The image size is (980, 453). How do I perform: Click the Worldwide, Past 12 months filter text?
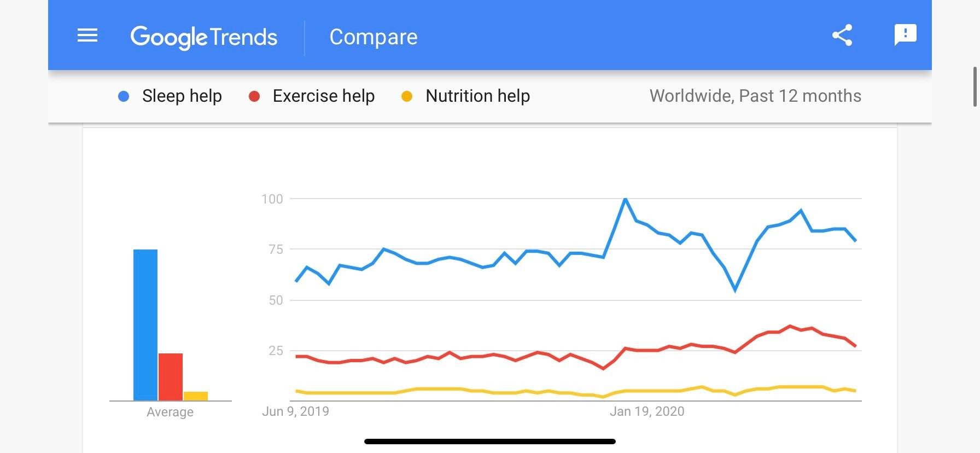click(x=755, y=96)
